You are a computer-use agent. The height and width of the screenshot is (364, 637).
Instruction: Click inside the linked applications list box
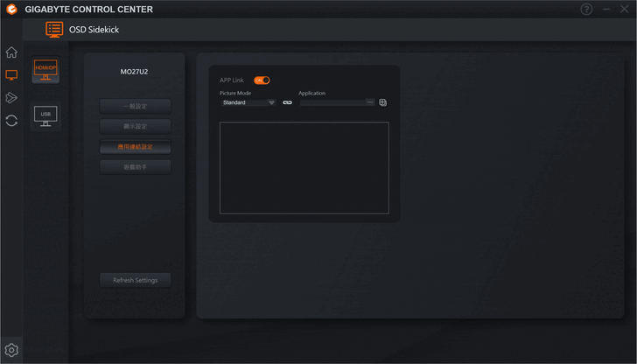(304, 168)
